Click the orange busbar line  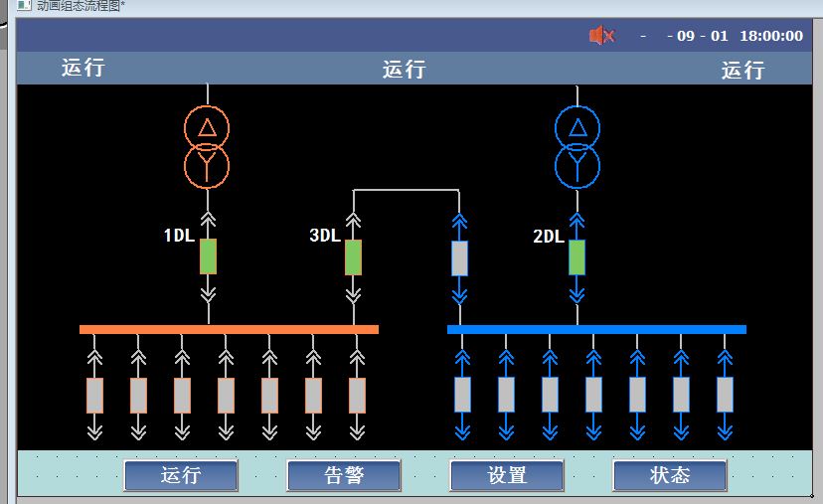point(229,329)
